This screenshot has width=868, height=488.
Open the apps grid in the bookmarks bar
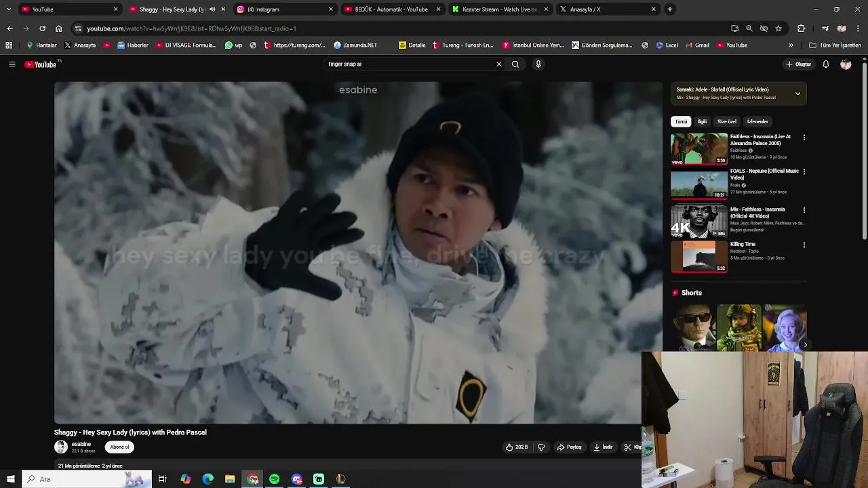tap(9, 45)
